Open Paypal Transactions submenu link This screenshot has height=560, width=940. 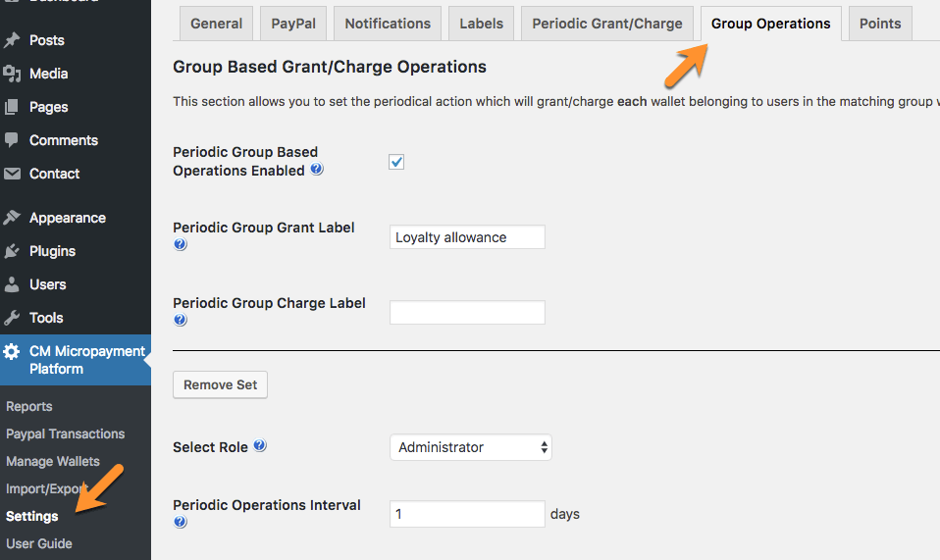(x=66, y=433)
